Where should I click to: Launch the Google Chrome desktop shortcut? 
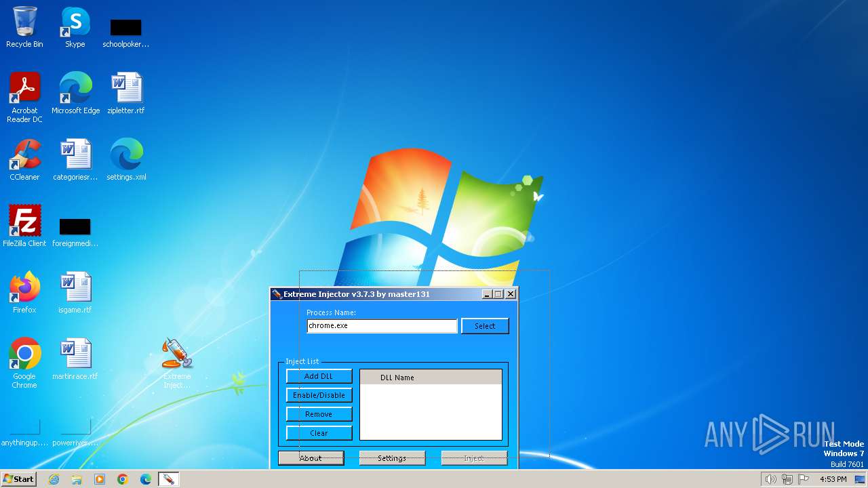pyautogui.click(x=24, y=363)
